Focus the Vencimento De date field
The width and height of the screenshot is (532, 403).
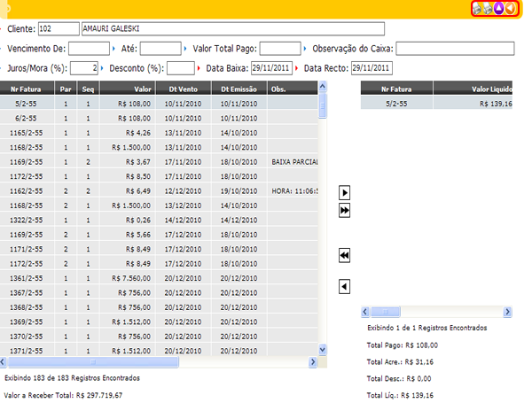pos(88,48)
